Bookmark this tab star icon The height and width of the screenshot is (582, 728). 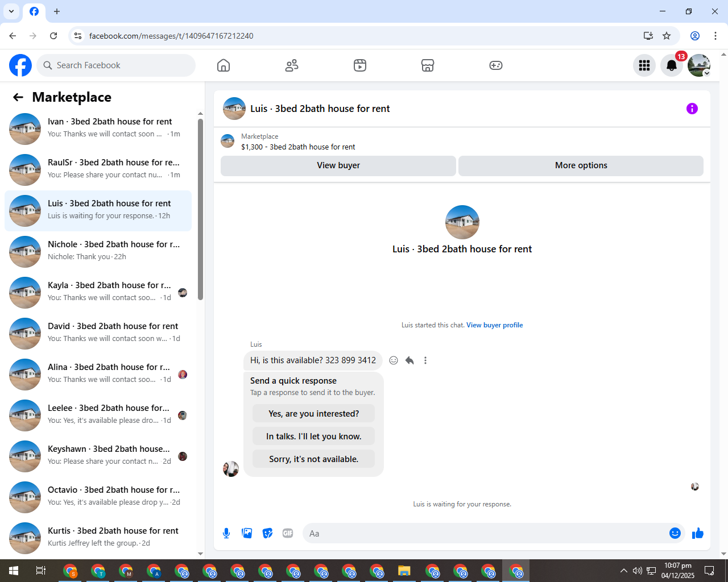pos(667,36)
